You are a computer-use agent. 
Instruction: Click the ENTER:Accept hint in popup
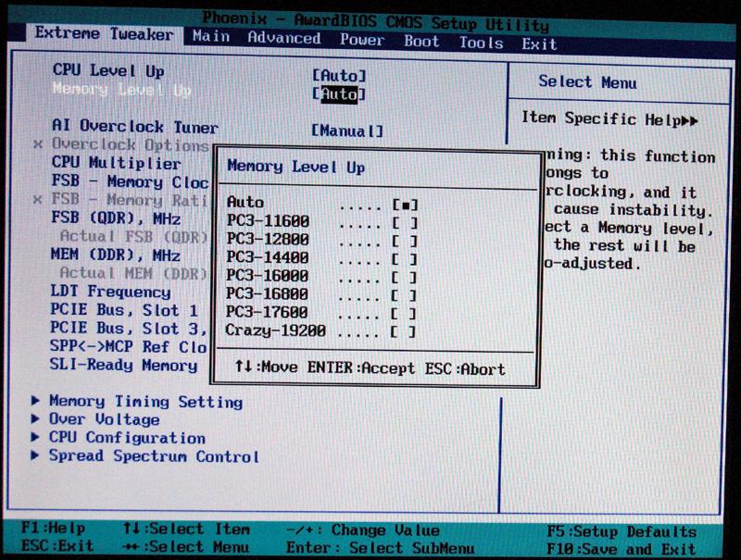click(361, 367)
